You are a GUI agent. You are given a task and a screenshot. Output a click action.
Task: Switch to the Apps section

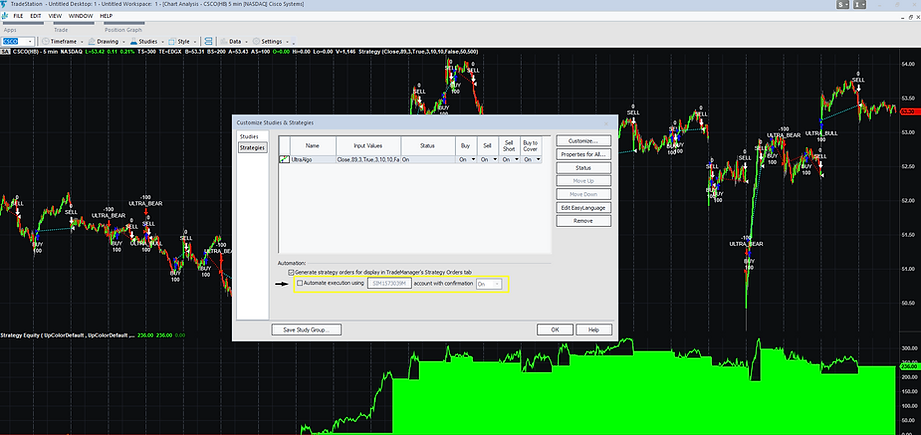10,30
